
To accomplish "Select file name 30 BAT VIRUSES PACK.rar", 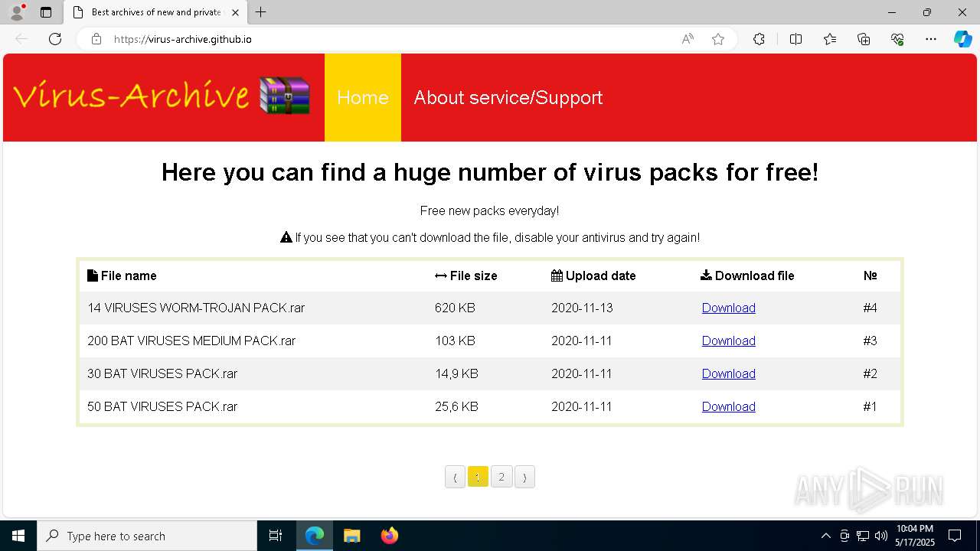I will coord(162,373).
